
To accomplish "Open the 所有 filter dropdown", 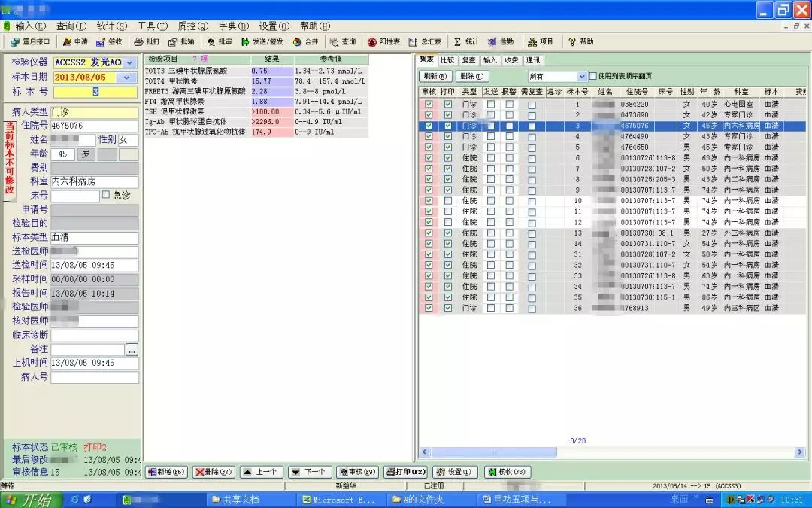I will tap(581, 76).
